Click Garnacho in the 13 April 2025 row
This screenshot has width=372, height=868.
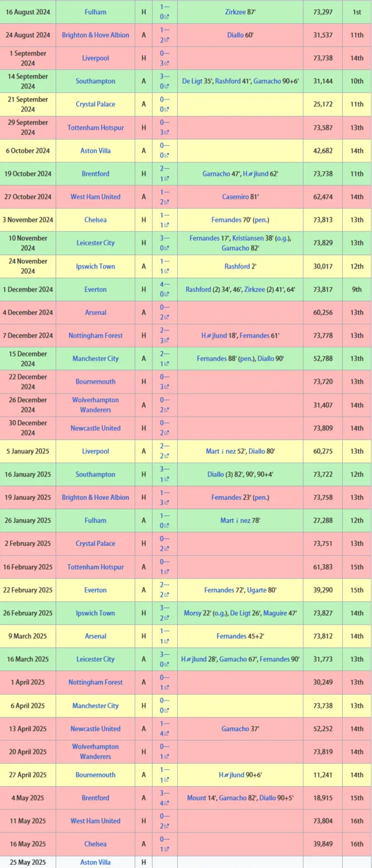click(x=235, y=729)
